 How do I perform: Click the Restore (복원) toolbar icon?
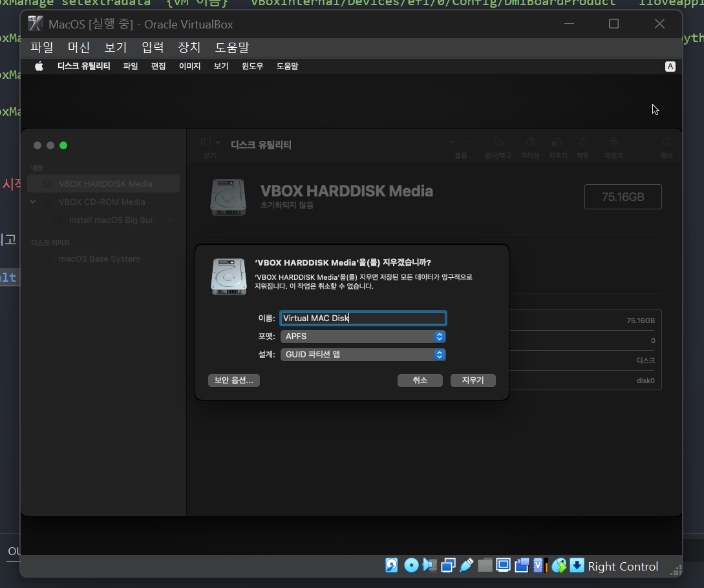(582, 142)
